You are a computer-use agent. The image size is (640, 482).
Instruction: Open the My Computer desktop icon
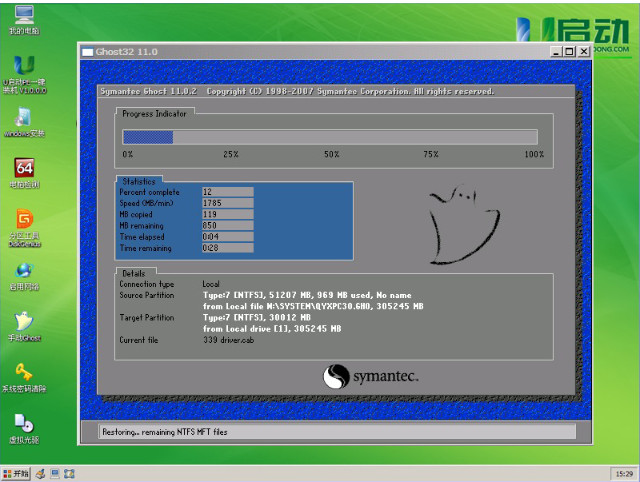click(x=24, y=16)
